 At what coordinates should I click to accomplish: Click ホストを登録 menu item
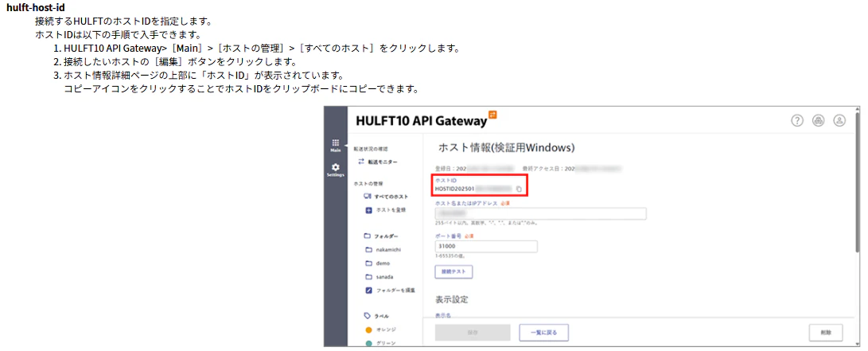(x=387, y=210)
